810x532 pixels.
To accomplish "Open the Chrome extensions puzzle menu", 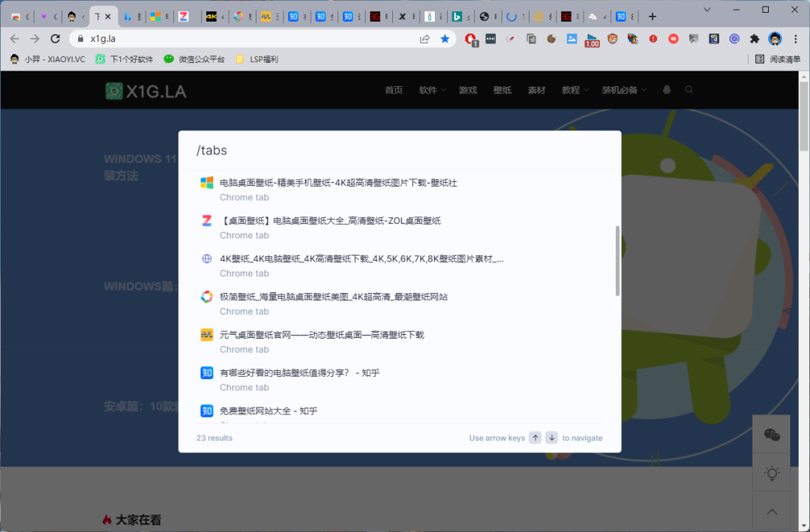I will point(754,39).
